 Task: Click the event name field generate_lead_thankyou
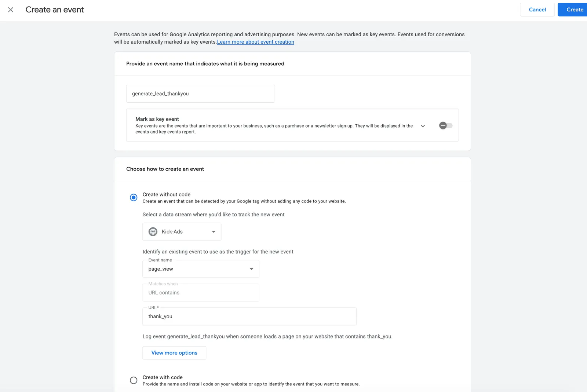[x=200, y=94]
